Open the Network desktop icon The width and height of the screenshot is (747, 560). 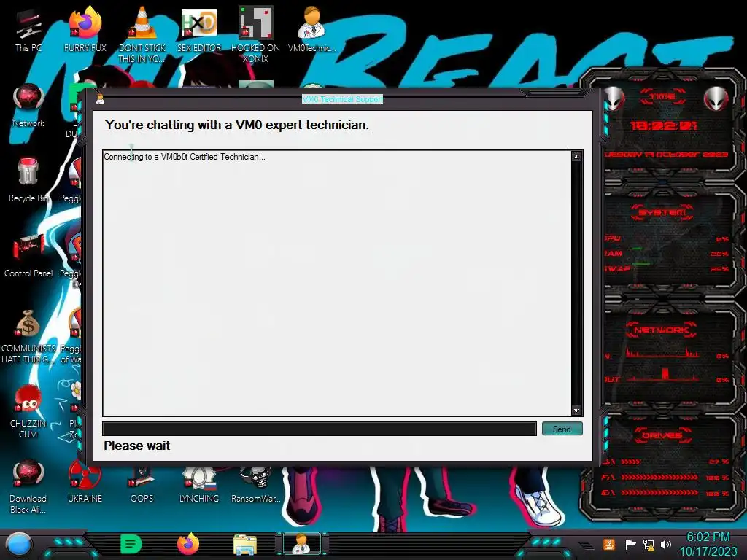point(28,106)
